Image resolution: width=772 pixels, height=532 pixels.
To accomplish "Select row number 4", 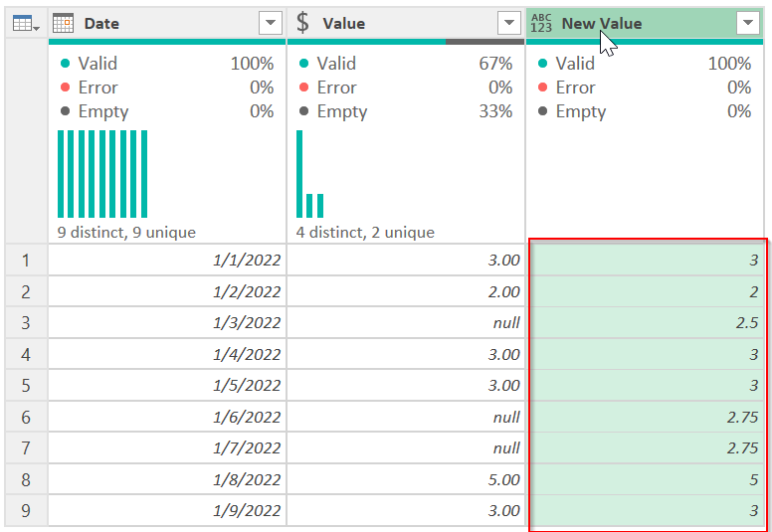I will (x=26, y=354).
